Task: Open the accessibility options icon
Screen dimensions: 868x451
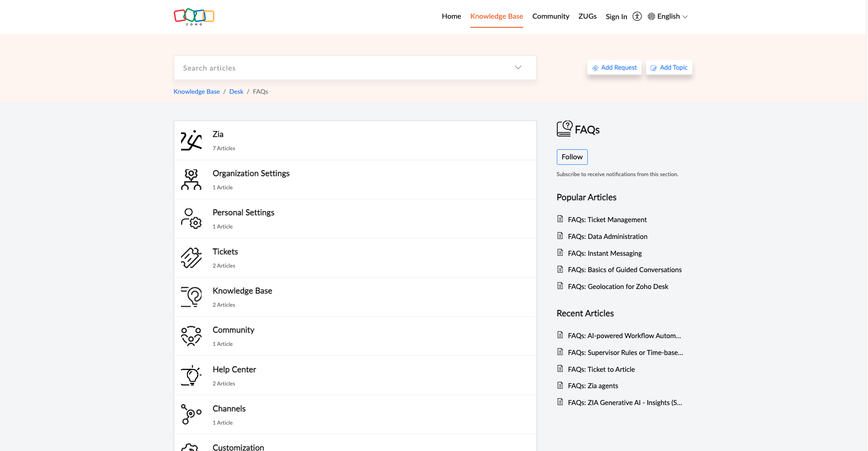Action: (636, 16)
